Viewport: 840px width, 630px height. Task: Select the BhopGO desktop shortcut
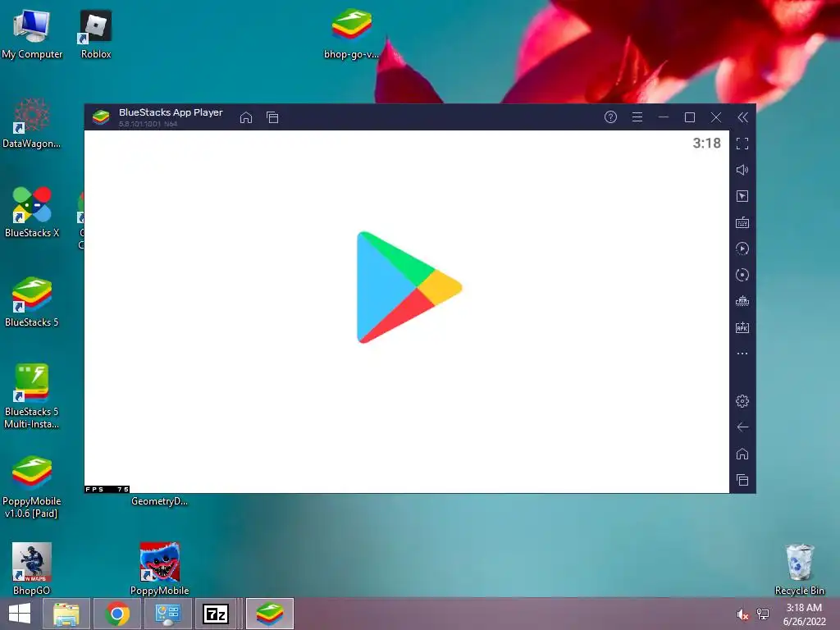(x=32, y=569)
